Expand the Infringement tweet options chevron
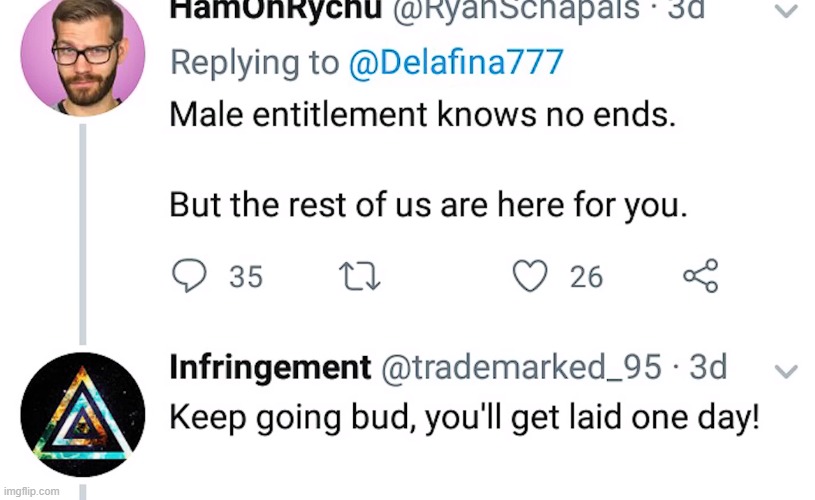 click(x=788, y=370)
